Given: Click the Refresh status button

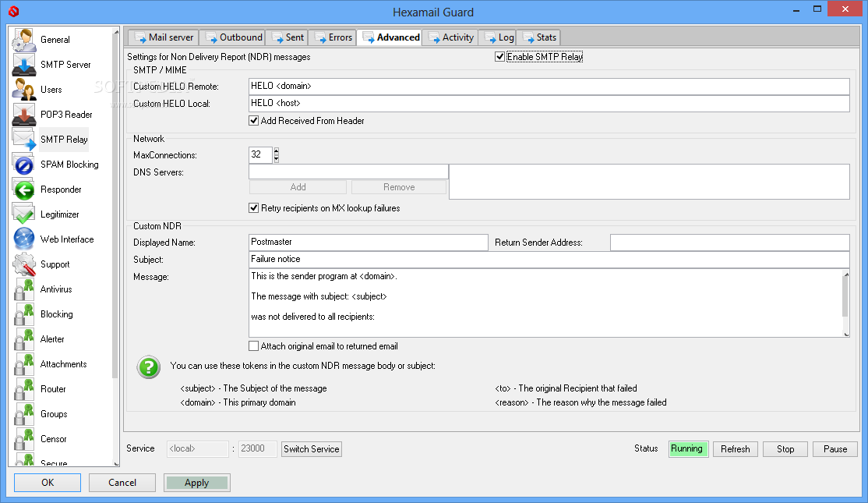Looking at the screenshot, I should tap(735, 449).
